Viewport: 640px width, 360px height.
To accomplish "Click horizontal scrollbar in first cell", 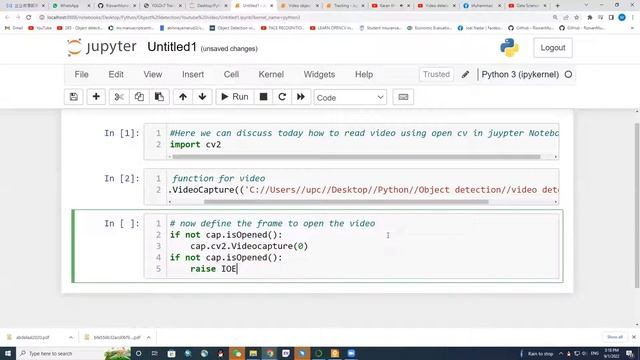I will click(x=356, y=157).
